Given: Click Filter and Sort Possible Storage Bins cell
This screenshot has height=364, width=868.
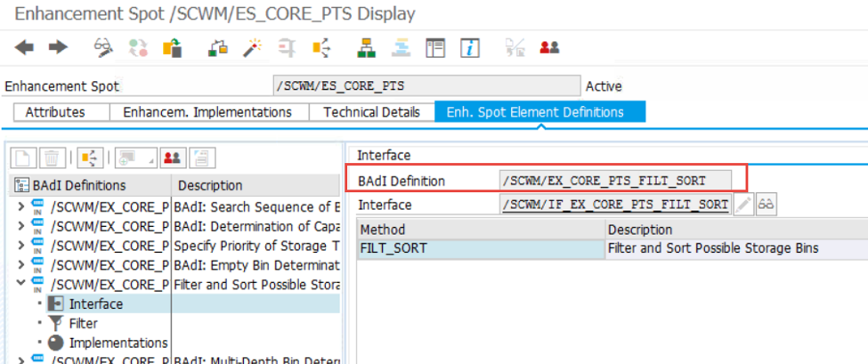Looking at the screenshot, I should coord(737,248).
